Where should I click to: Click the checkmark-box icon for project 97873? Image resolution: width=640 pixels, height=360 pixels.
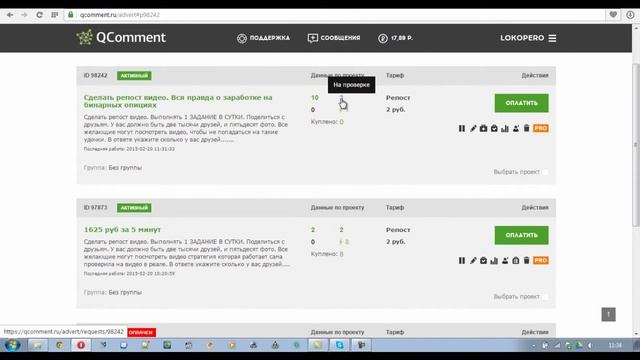click(x=483, y=260)
